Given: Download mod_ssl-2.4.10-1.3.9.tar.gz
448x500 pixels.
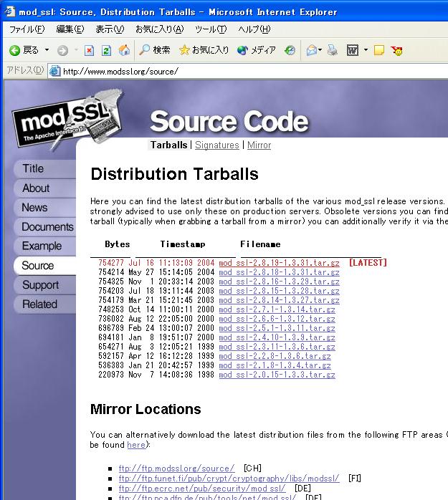Looking at the screenshot, I should click(277, 337).
